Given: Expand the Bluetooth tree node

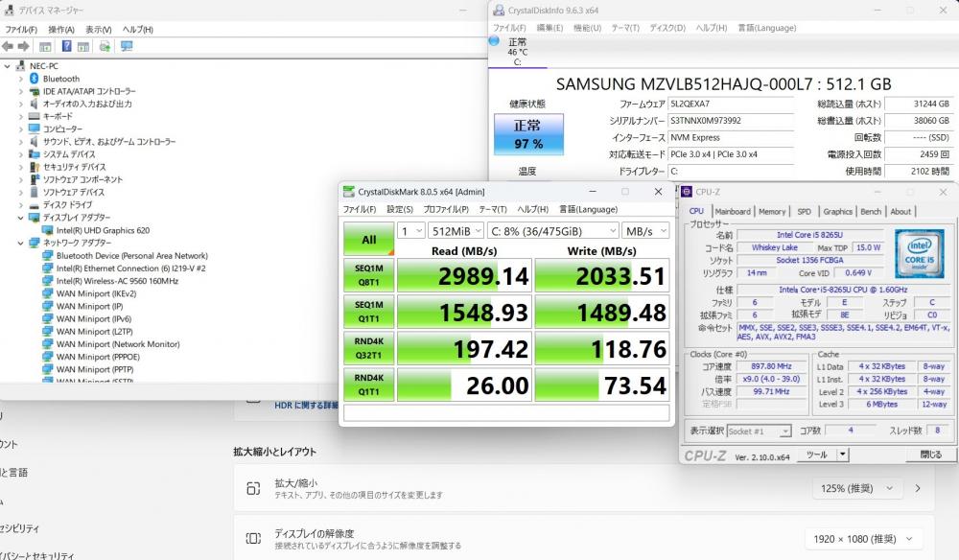Looking at the screenshot, I should point(21,79).
